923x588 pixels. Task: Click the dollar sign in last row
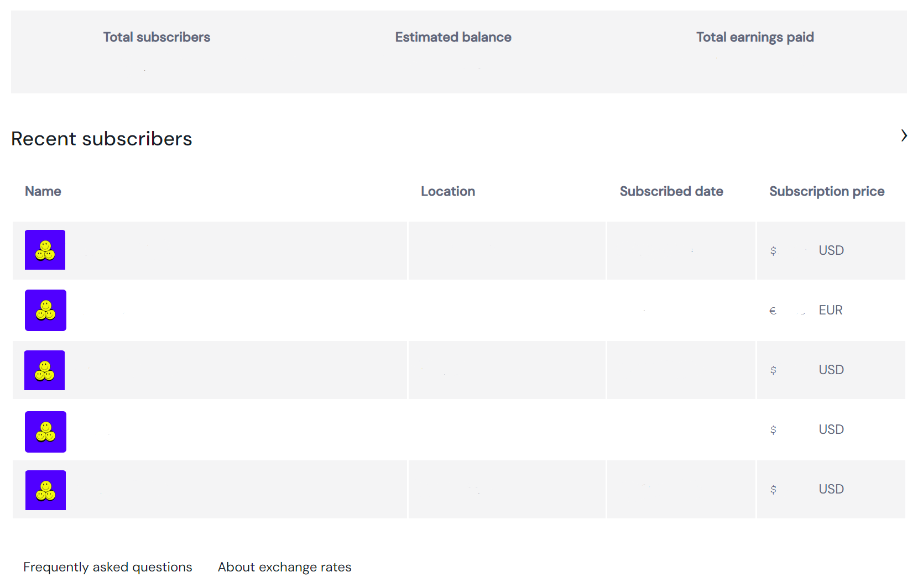click(x=773, y=490)
